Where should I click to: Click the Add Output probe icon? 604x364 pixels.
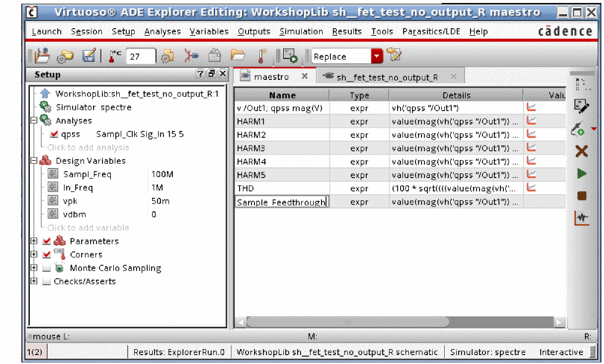579,129
